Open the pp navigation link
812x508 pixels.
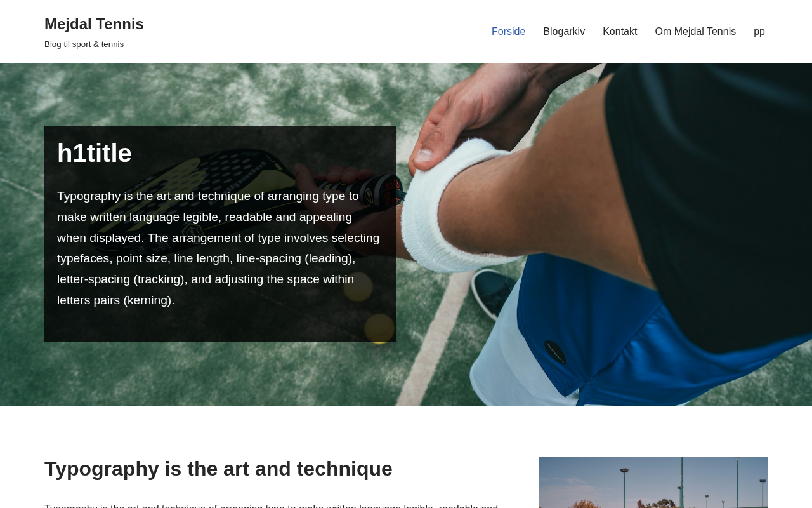point(759,32)
